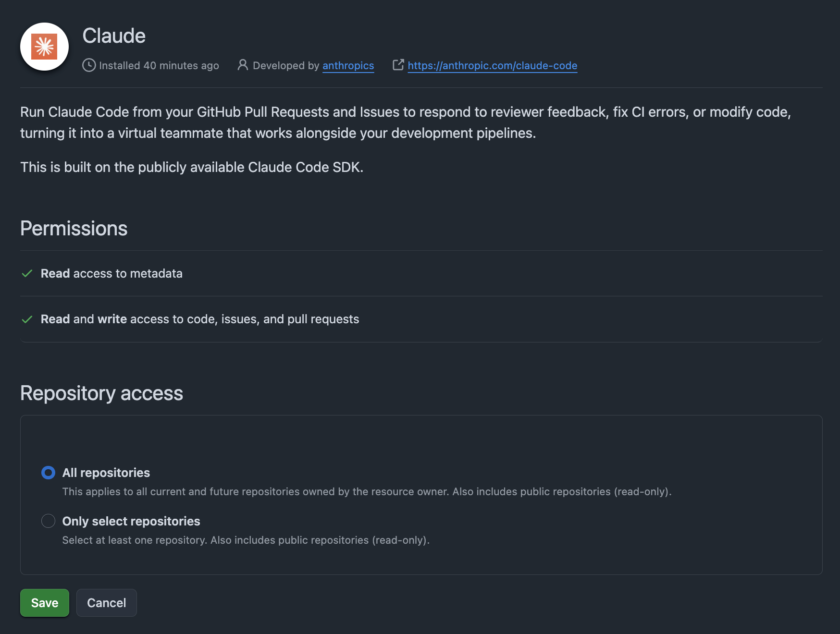Click 'Read access to metadata' permission row
The image size is (840, 634).
(421, 273)
